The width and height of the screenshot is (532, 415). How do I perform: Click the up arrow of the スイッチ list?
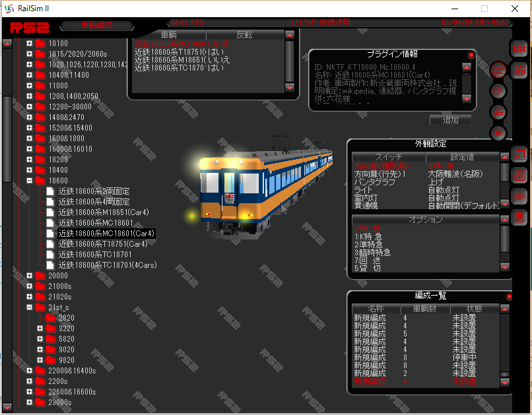505,157
